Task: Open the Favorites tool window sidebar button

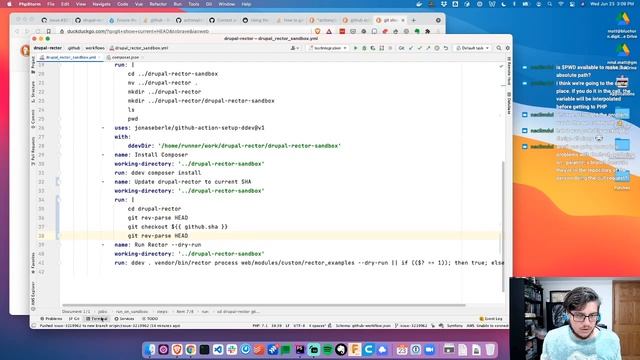Action: coord(33,263)
